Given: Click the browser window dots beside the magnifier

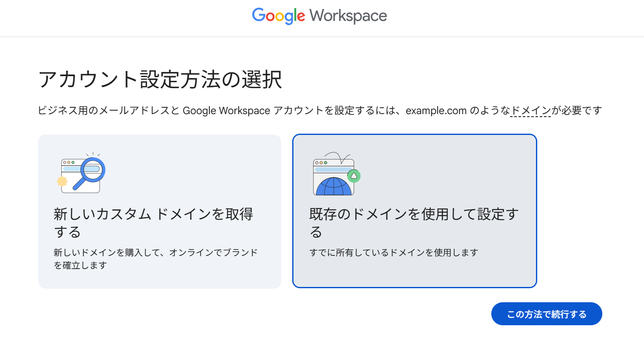Looking at the screenshot, I should tap(68, 162).
